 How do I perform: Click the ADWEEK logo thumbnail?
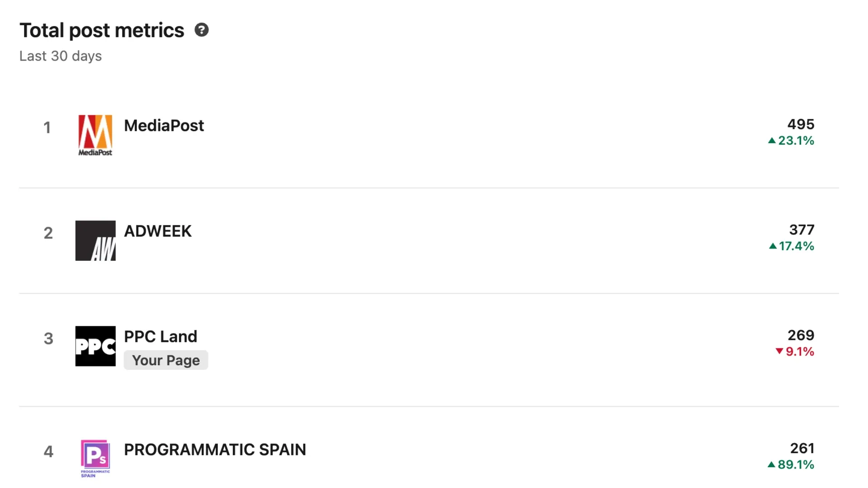(95, 240)
